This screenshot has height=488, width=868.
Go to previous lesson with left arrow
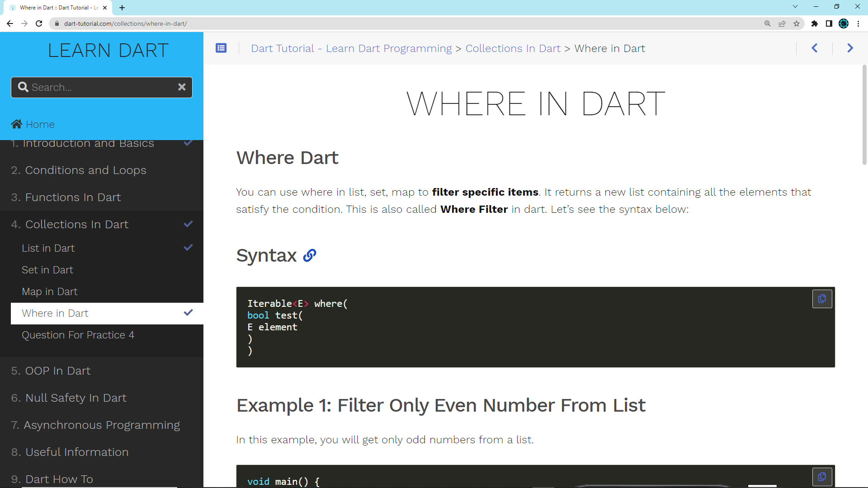(x=815, y=48)
